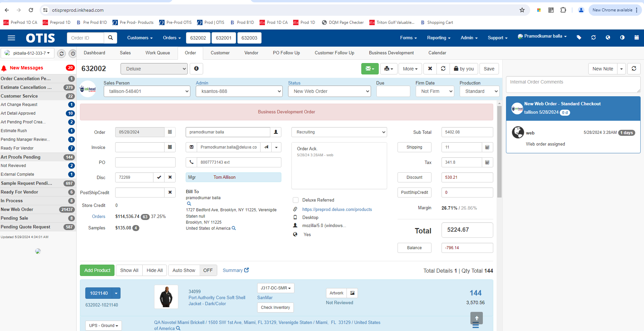Click the refresh icon beside New Note
Screen dimensions: 644x331
(x=634, y=69)
